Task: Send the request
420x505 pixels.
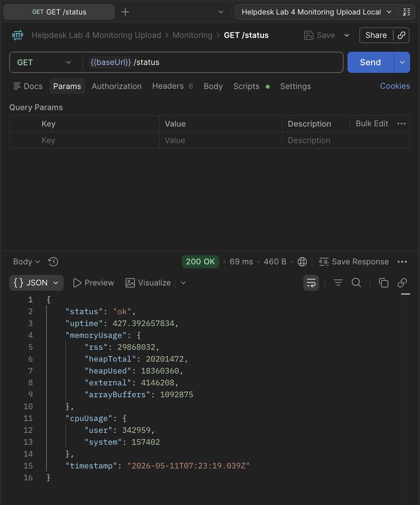Action: (x=371, y=62)
